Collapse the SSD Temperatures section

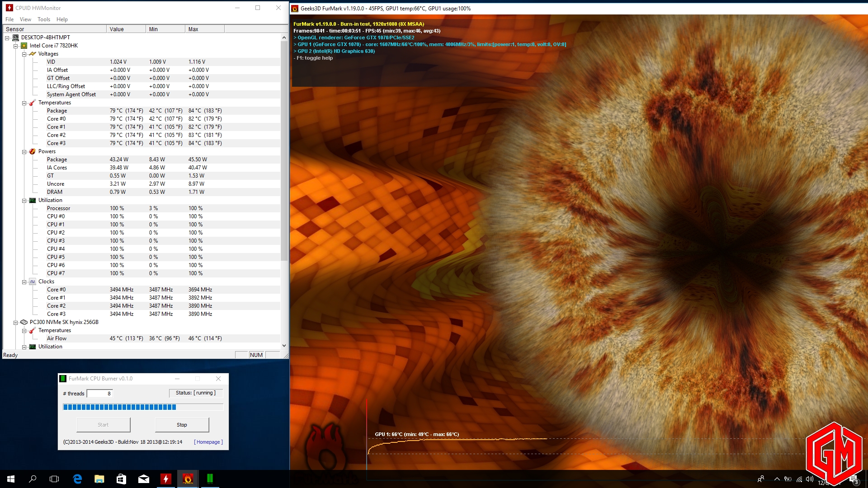pyautogui.click(x=24, y=331)
